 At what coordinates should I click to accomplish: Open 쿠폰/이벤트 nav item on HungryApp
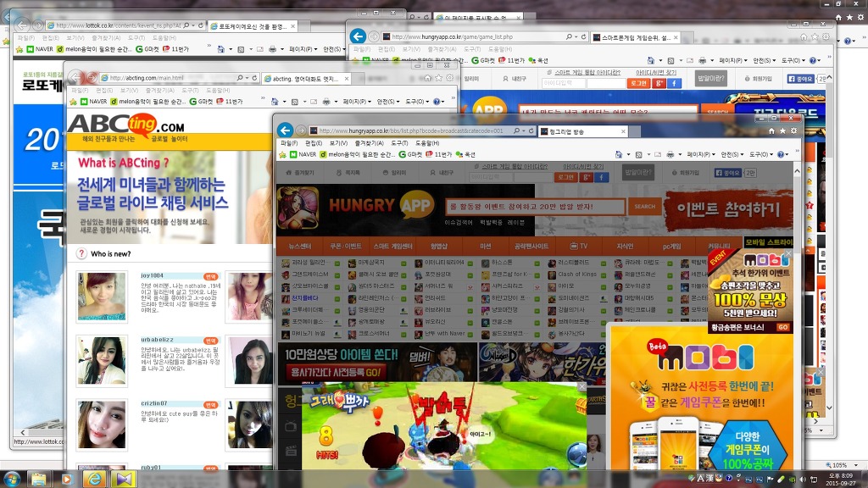pyautogui.click(x=346, y=246)
